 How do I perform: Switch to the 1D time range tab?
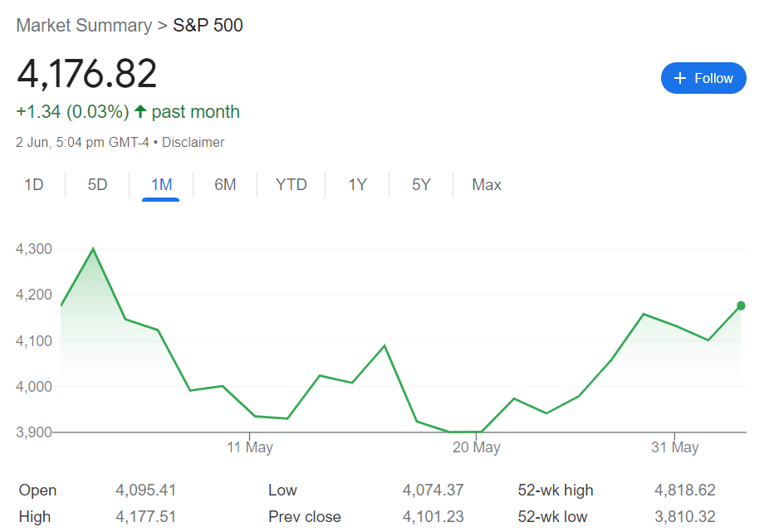[34, 184]
